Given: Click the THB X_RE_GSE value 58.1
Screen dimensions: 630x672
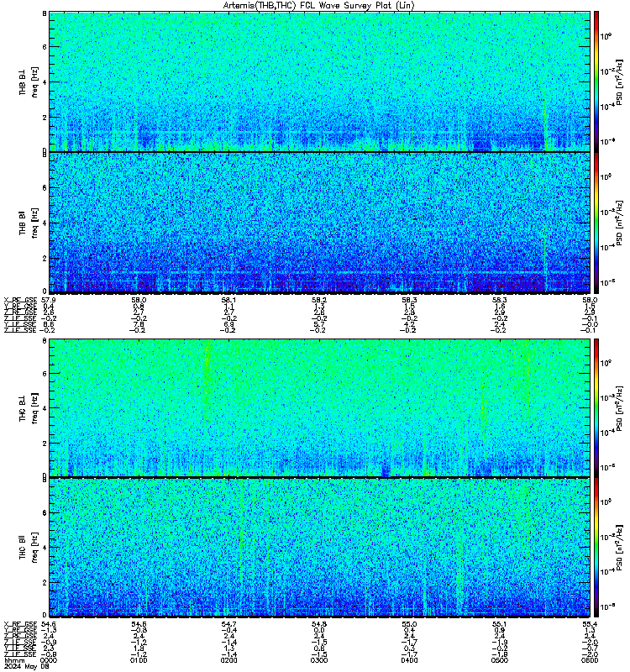Looking at the screenshot, I should point(228,300).
